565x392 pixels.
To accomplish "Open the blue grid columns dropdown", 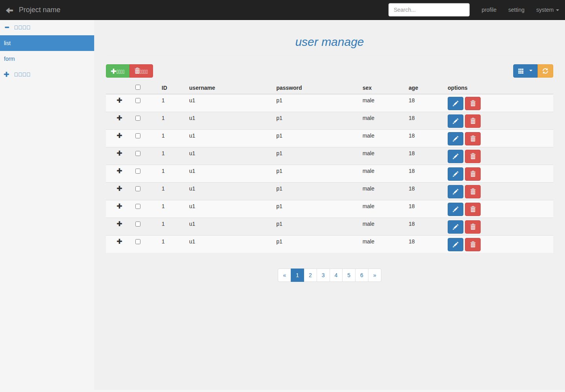I will click(x=525, y=71).
